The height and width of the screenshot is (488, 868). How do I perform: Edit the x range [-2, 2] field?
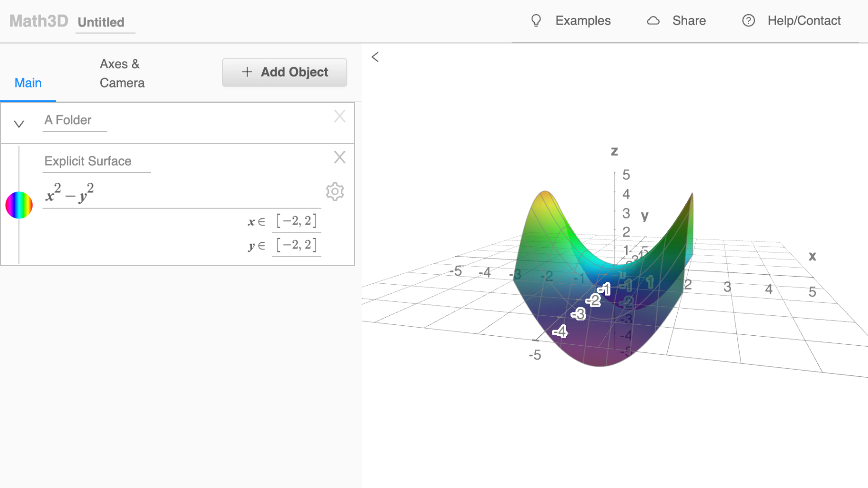(296, 221)
